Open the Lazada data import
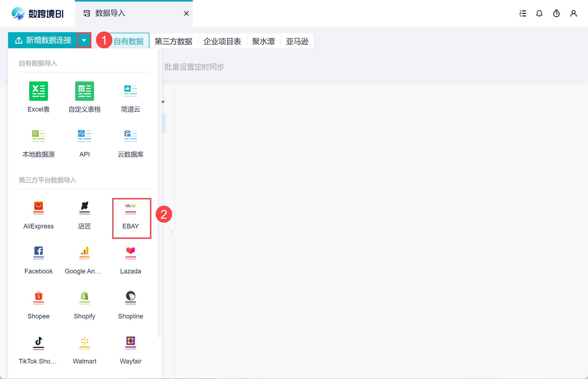This screenshot has width=588, height=379. [x=130, y=253]
